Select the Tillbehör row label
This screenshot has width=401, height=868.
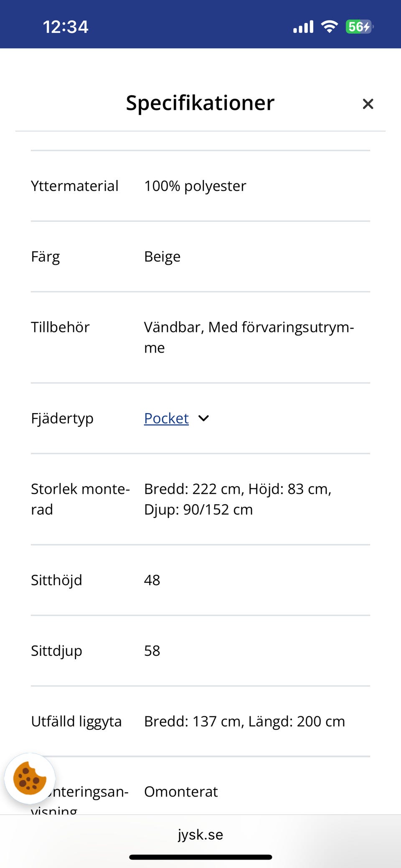point(60,327)
